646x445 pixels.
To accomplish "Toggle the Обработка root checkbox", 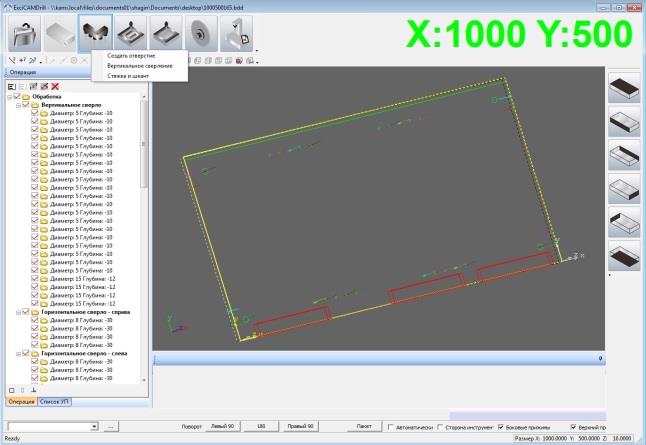I will point(17,96).
